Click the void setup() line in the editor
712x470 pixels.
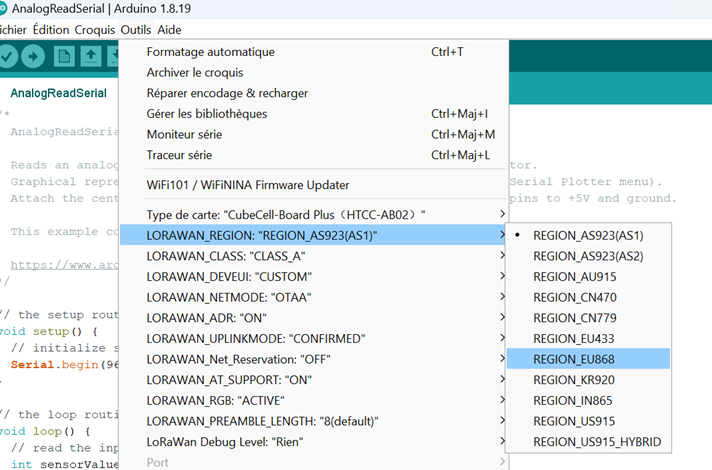click(49, 331)
